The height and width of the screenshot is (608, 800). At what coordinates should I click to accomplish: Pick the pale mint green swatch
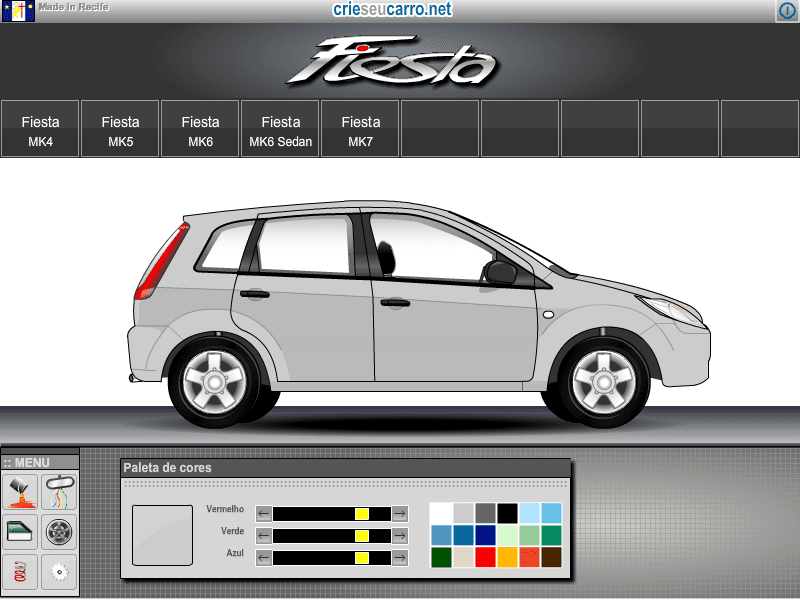(507, 536)
